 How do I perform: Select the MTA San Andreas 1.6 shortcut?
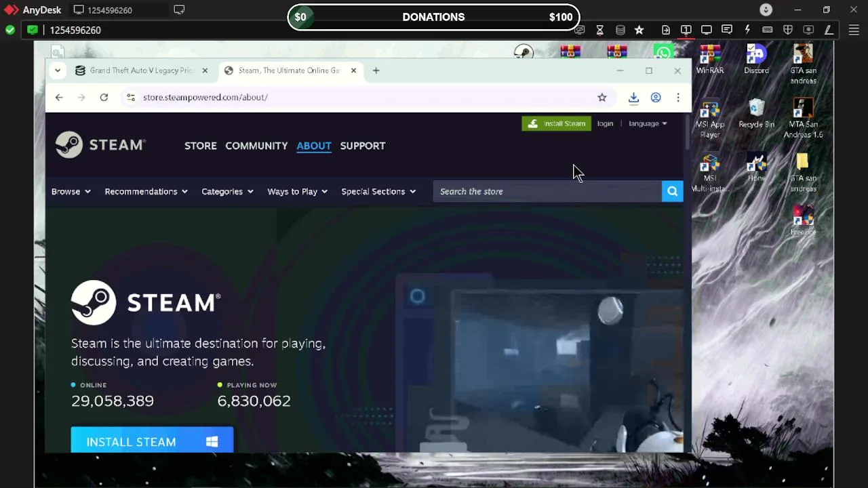pos(803,119)
